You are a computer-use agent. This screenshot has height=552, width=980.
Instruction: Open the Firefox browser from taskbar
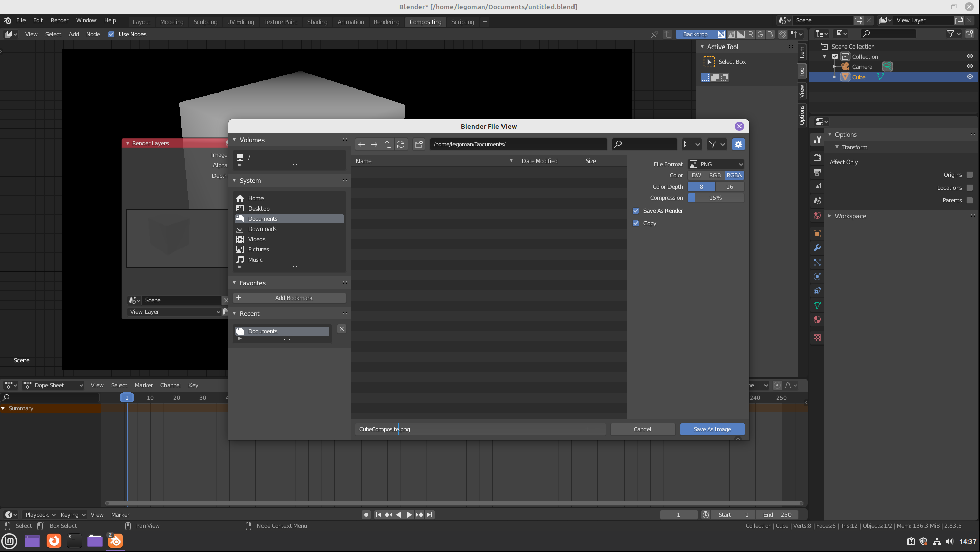[x=54, y=541]
